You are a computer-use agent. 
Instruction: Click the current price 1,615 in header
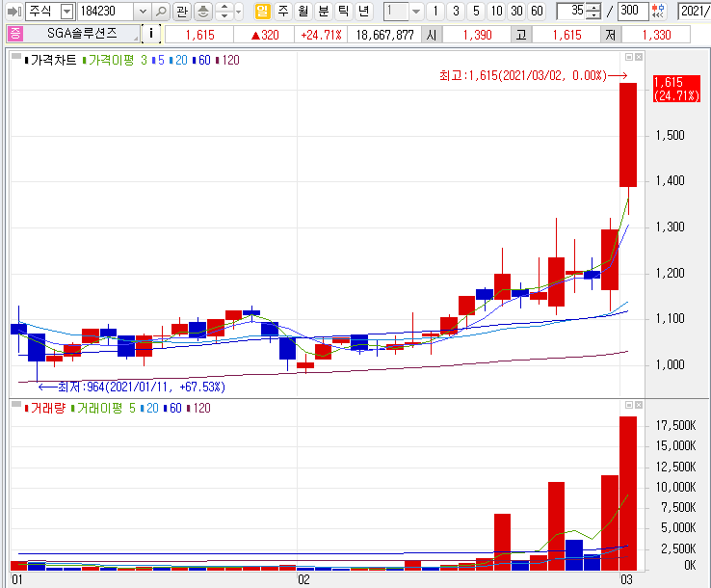coord(199,35)
